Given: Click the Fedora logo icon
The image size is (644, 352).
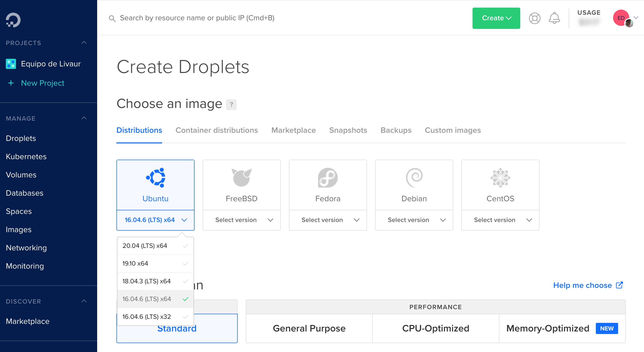Looking at the screenshot, I should click(328, 178).
